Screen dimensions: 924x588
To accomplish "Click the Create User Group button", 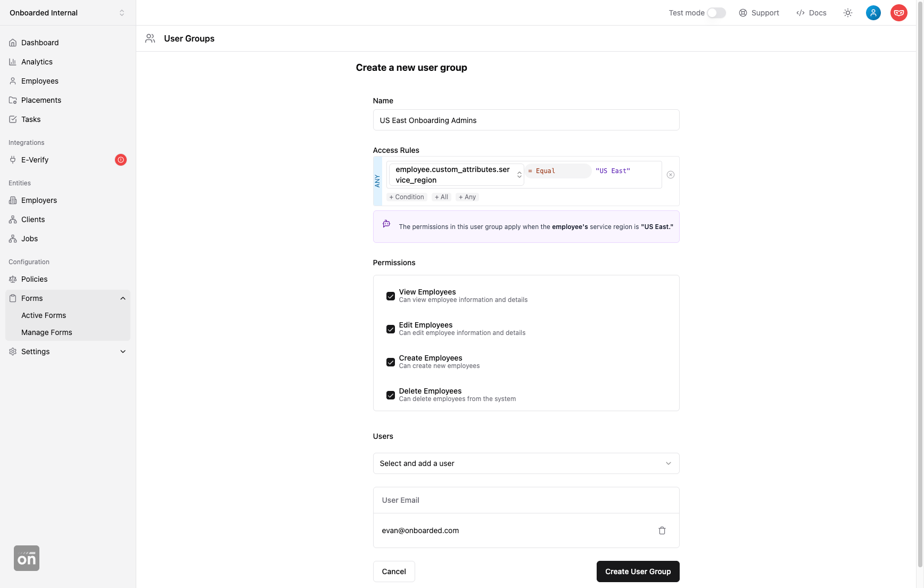I will (x=638, y=571).
